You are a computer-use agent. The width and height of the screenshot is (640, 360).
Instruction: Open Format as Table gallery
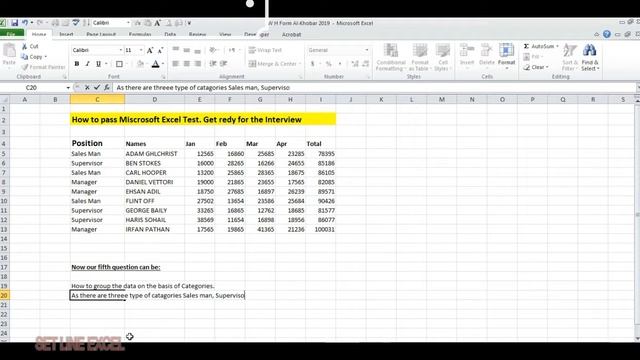click(420, 57)
